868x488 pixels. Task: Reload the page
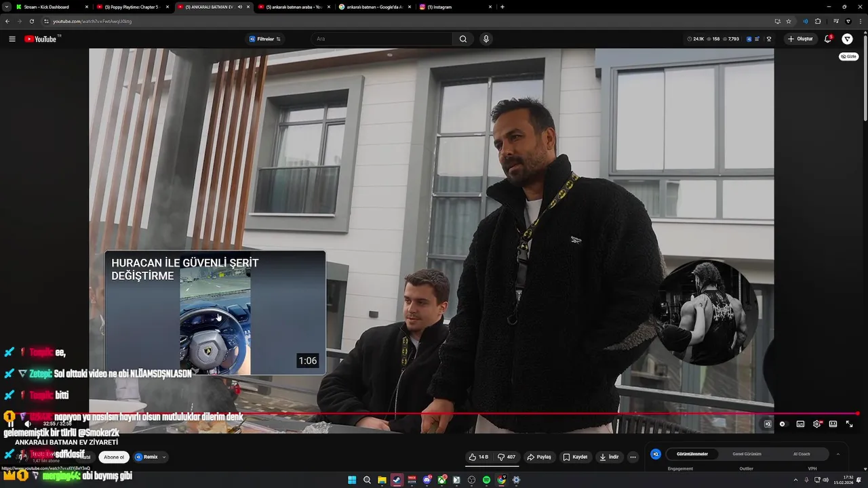coord(31,21)
